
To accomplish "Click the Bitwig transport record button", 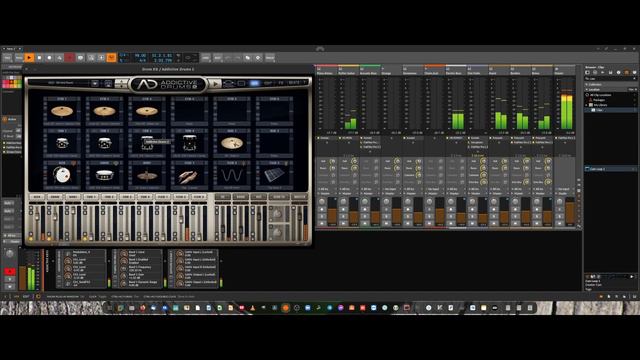I will [49, 58].
